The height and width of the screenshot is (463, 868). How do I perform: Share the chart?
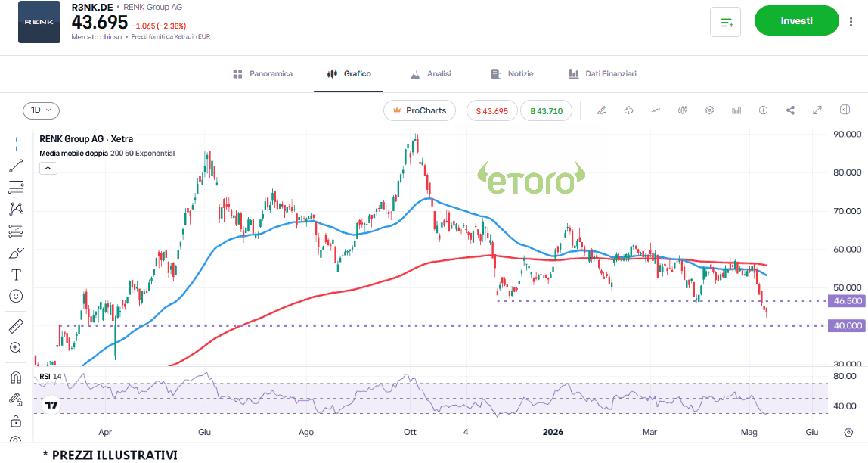coord(791,110)
